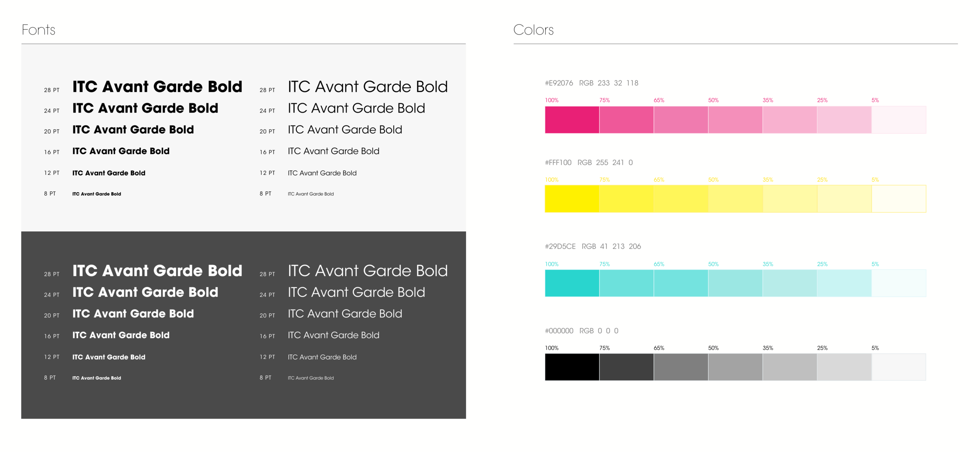980x452 pixels.
Task: Click the Fonts section heading
Action: click(x=38, y=30)
